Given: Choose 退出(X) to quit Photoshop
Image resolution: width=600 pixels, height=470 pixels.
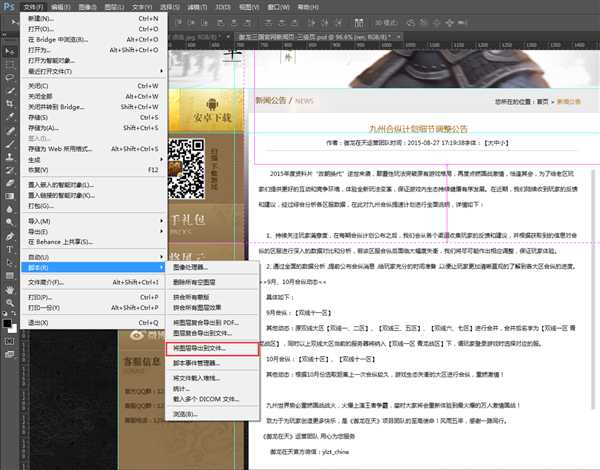Looking at the screenshot, I should coord(93,323).
